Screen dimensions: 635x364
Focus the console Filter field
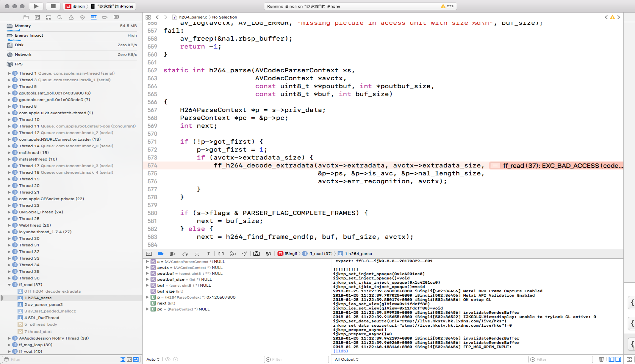(x=561, y=359)
